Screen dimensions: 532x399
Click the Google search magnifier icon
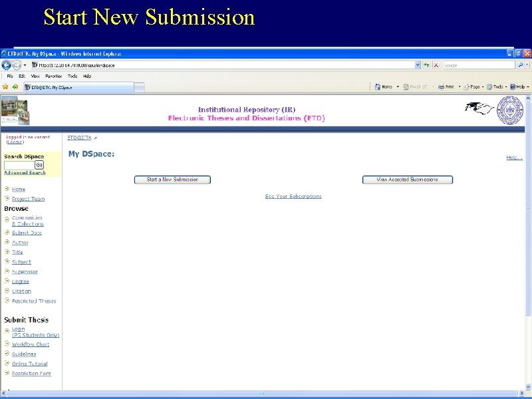point(521,65)
